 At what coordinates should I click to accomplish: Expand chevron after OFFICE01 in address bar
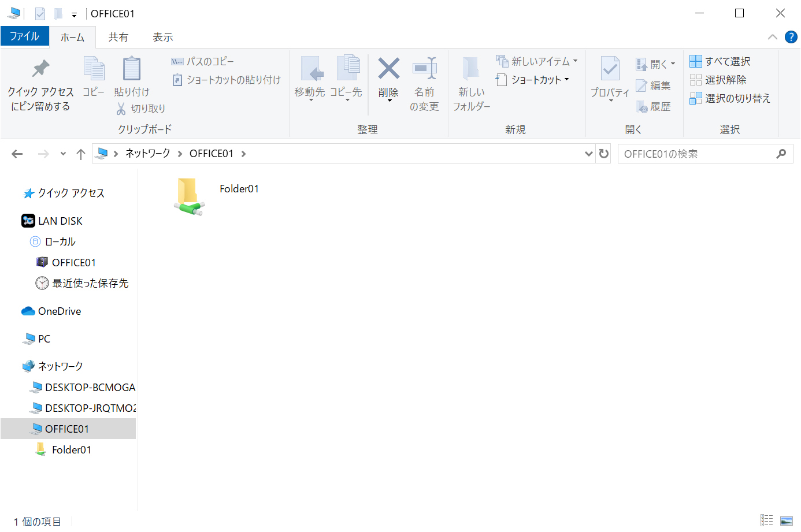click(x=243, y=154)
